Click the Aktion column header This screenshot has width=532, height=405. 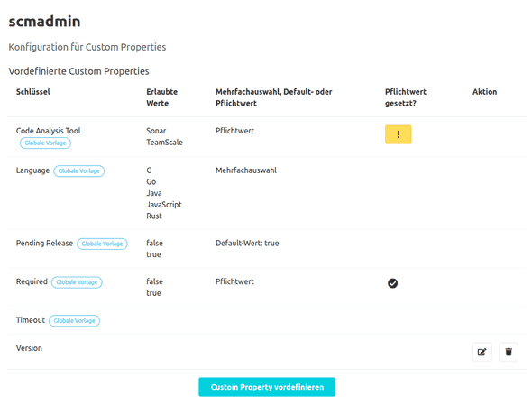[x=484, y=92]
